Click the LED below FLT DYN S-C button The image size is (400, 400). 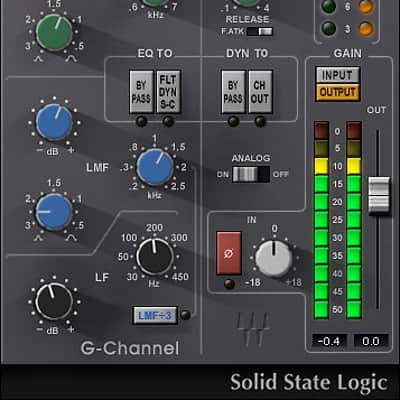point(168,121)
